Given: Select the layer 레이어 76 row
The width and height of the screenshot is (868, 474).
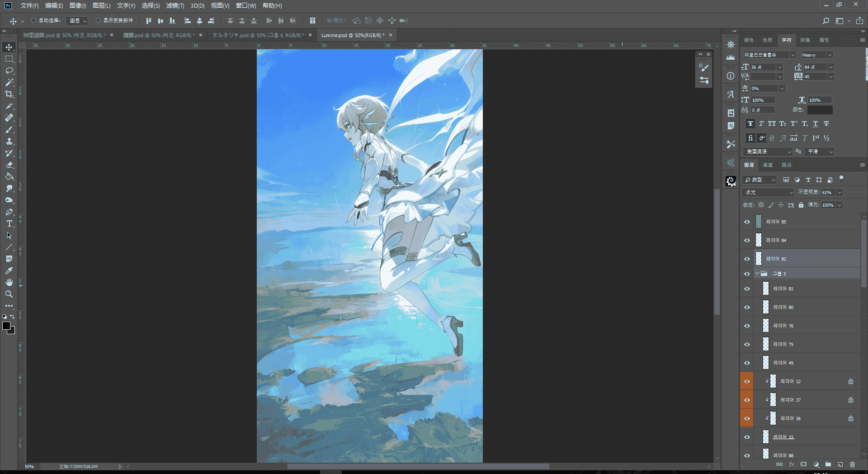Looking at the screenshot, I should [x=800, y=326].
